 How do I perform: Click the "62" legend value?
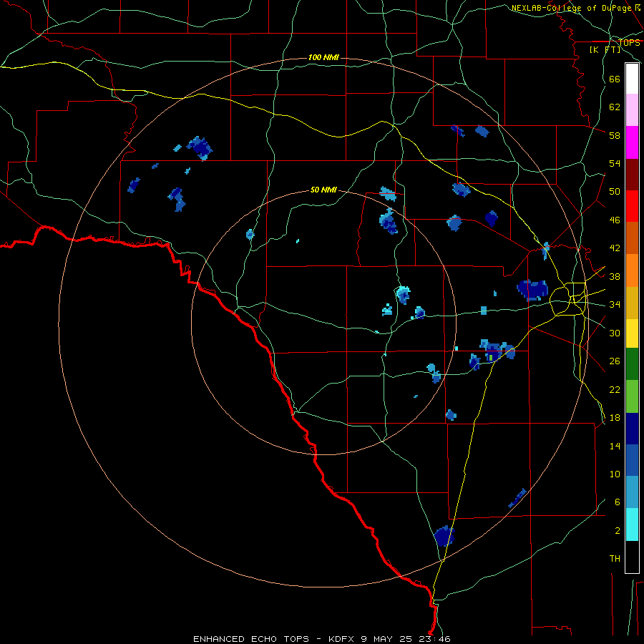click(x=615, y=107)
